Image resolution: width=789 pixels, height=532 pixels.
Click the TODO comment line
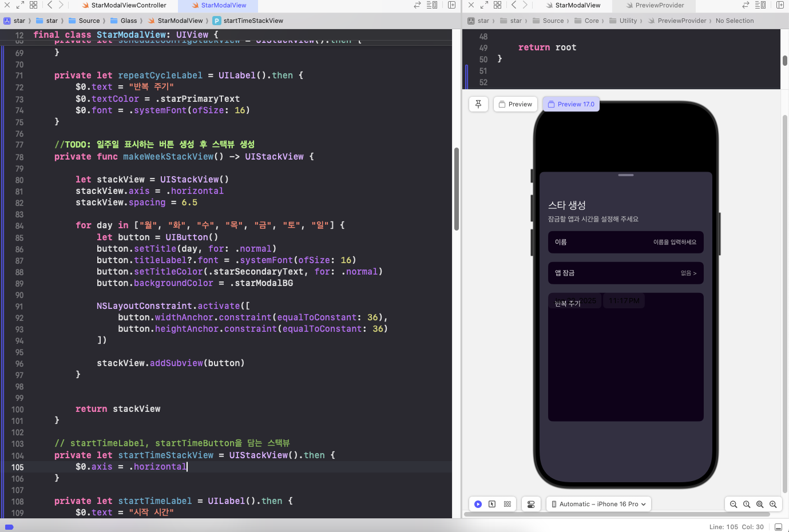(x=154, y=144)
